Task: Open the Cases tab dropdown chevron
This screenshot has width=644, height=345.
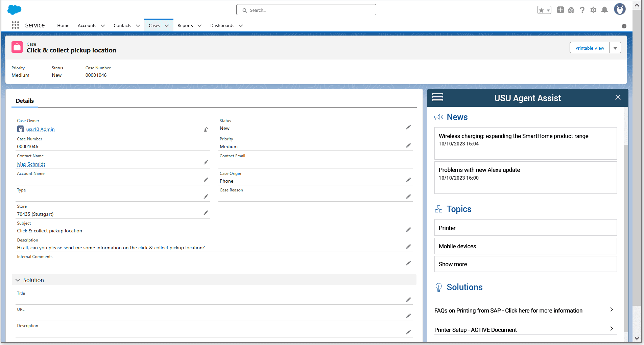Action: tap(167, 26)
